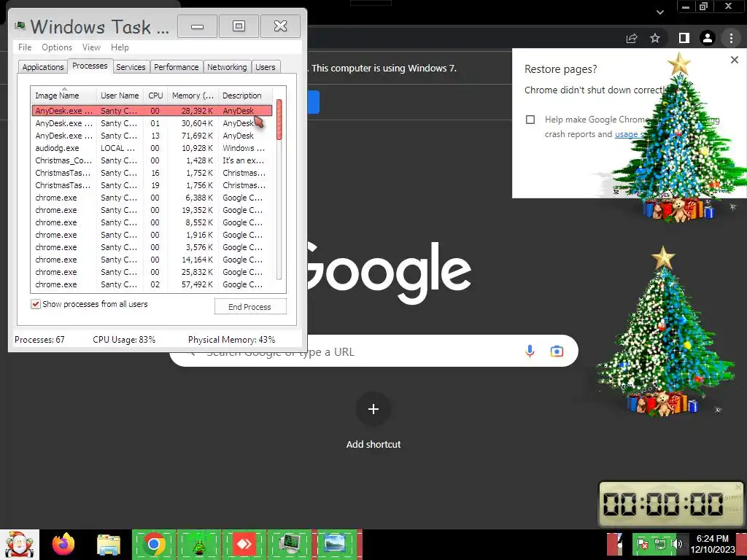Sort by Image Name column header
Viewport: 747px width, 560px height.
pyautogui.click(x=64, y=96)
